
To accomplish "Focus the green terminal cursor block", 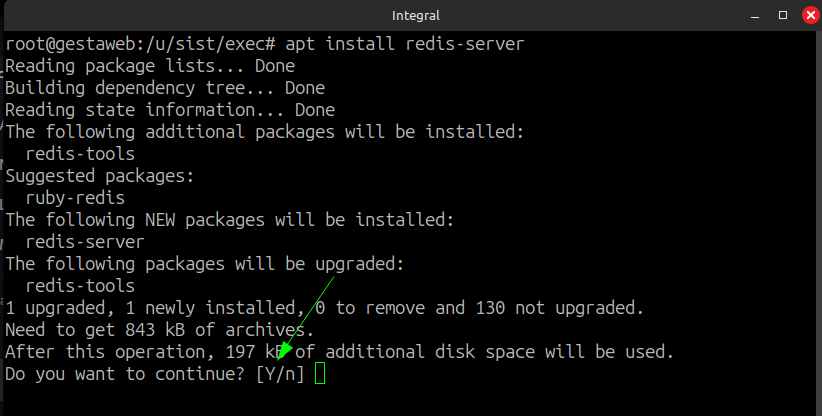I will pyautogui.click(x=320, y=374).
